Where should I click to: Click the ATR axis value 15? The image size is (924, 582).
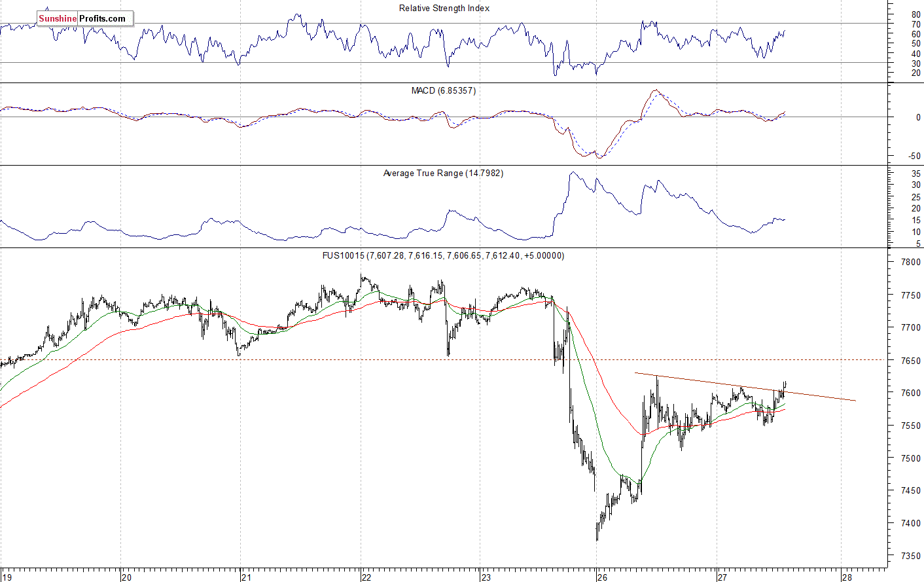point(916,221)
